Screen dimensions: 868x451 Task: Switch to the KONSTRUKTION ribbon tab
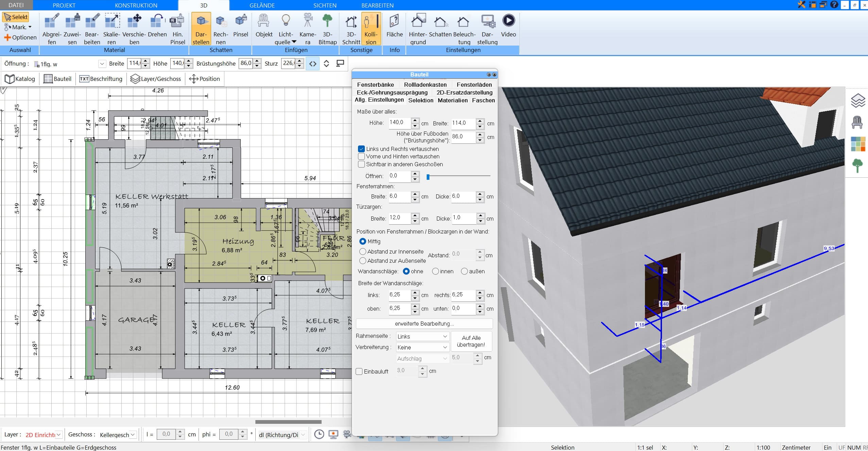tap(136, 5)
